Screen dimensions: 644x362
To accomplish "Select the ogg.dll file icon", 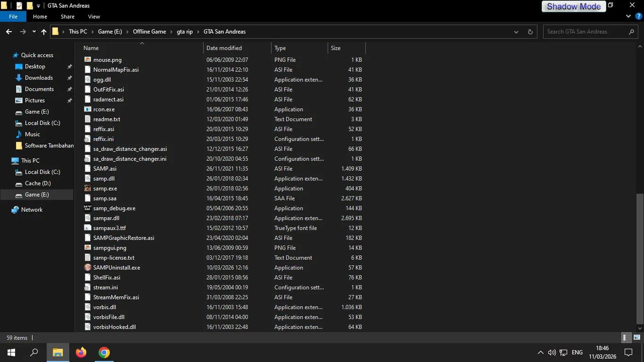I will coord(88,79).
